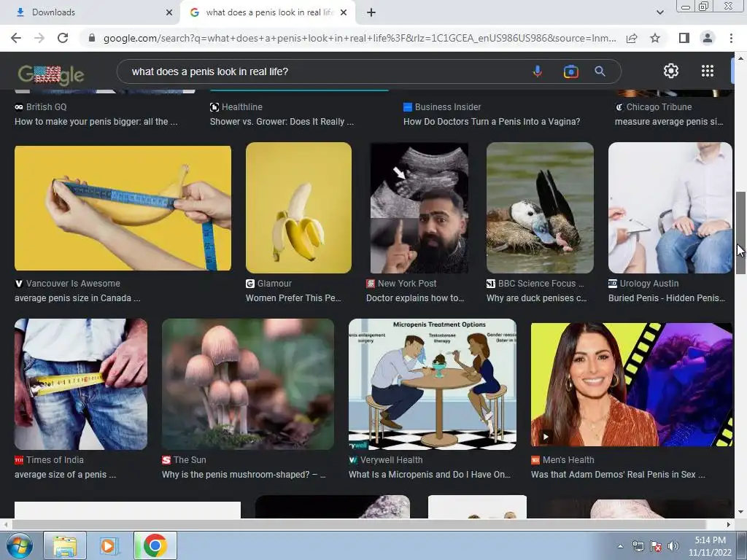Viewport: 747px width, 560px height.
Task: Click the Chrome back arrow
Action: (x=16, y=38)
